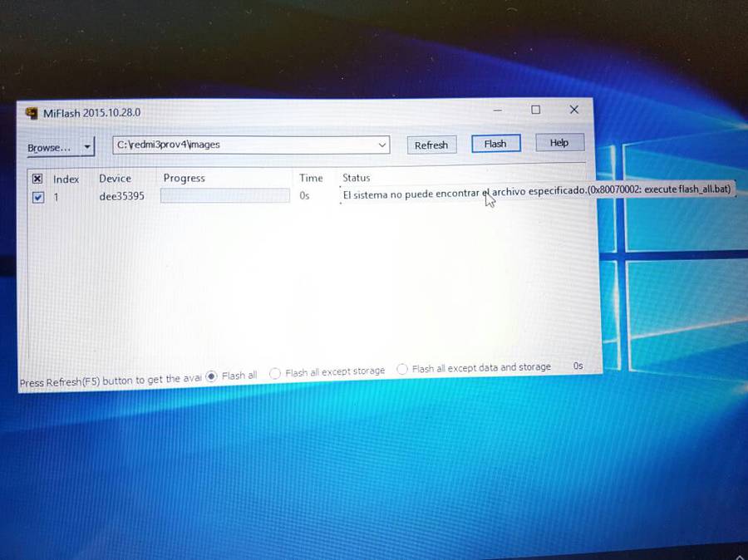Minimize the MiFlash window
The height and width of the screenshot is (560, 748).
coord(498,111)
